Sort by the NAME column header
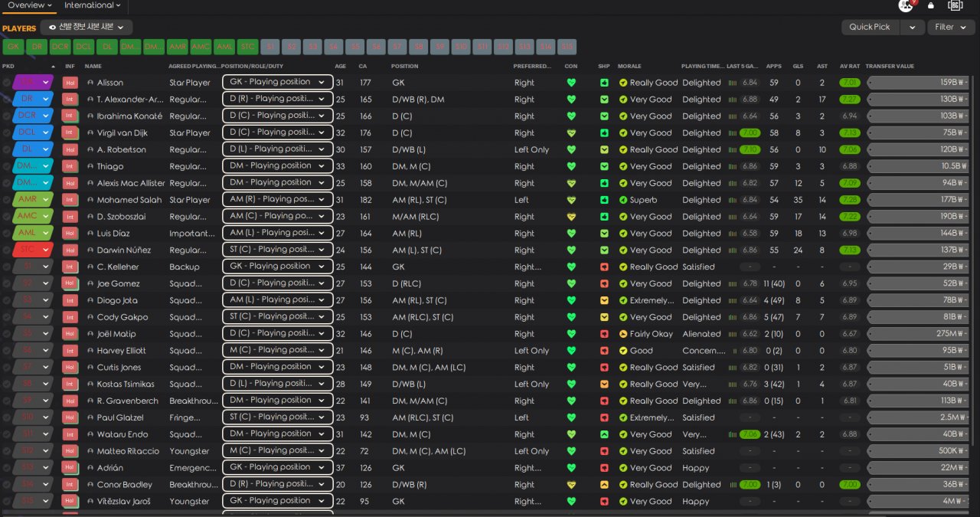 (93, 67)
